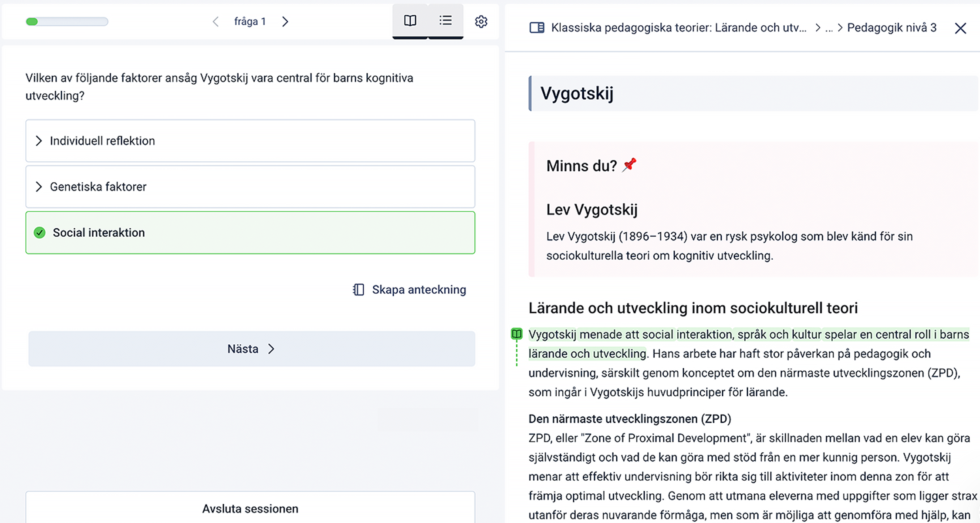The image size is (980, 523).
Task: Click the fråga 1 label
Action: click(x=250, y=21)
